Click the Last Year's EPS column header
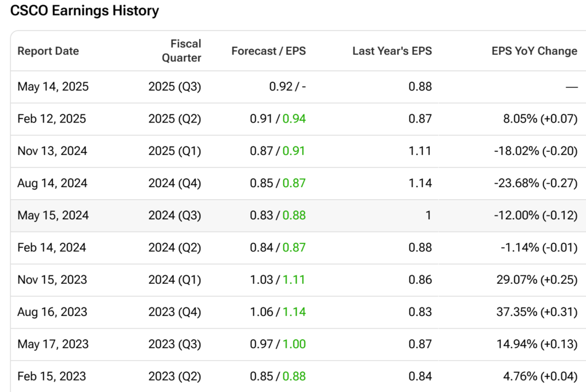 392,51
